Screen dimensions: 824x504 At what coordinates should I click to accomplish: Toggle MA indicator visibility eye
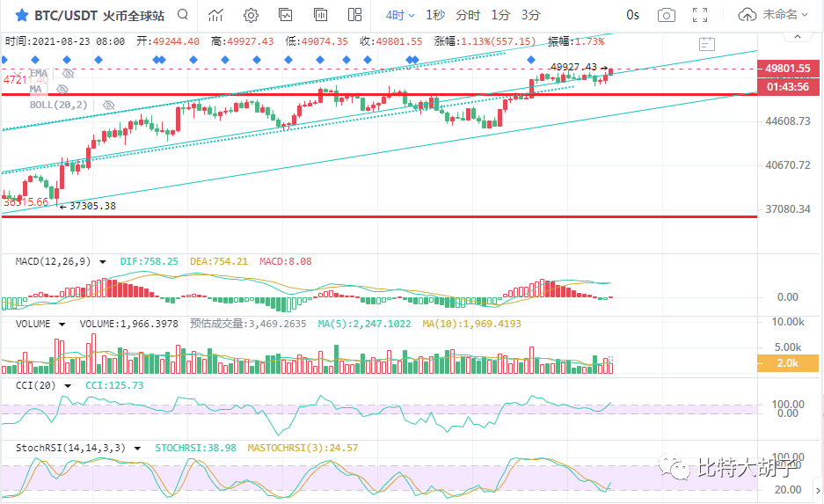click(62, 89)
